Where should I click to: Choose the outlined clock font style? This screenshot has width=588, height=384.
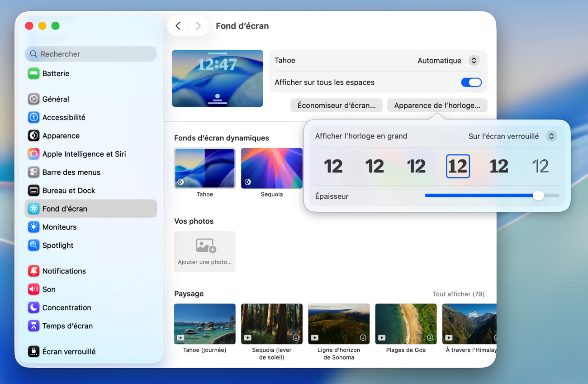click(540, 166)
